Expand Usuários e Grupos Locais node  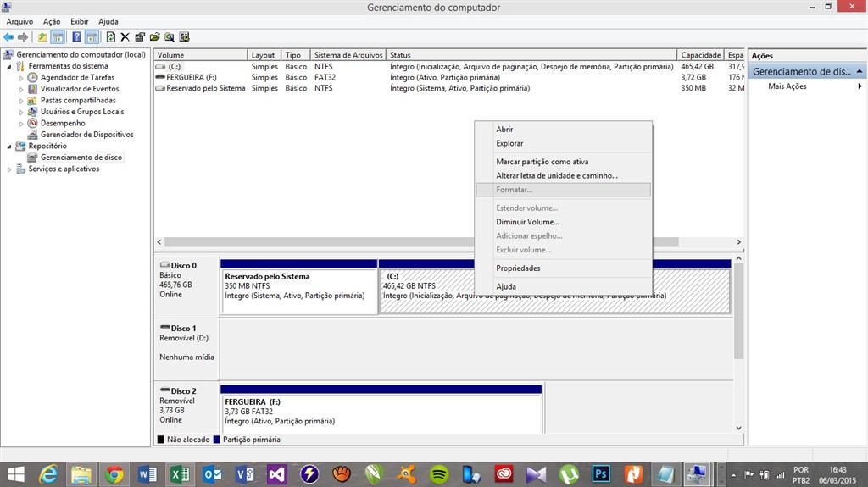click(x=21, y=113)
